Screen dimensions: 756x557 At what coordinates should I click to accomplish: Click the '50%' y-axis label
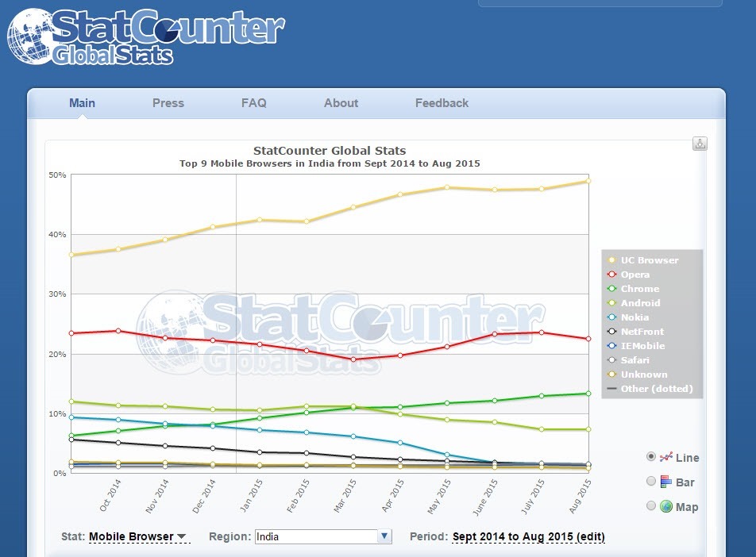pyautogui.click(x=57, y=175)
